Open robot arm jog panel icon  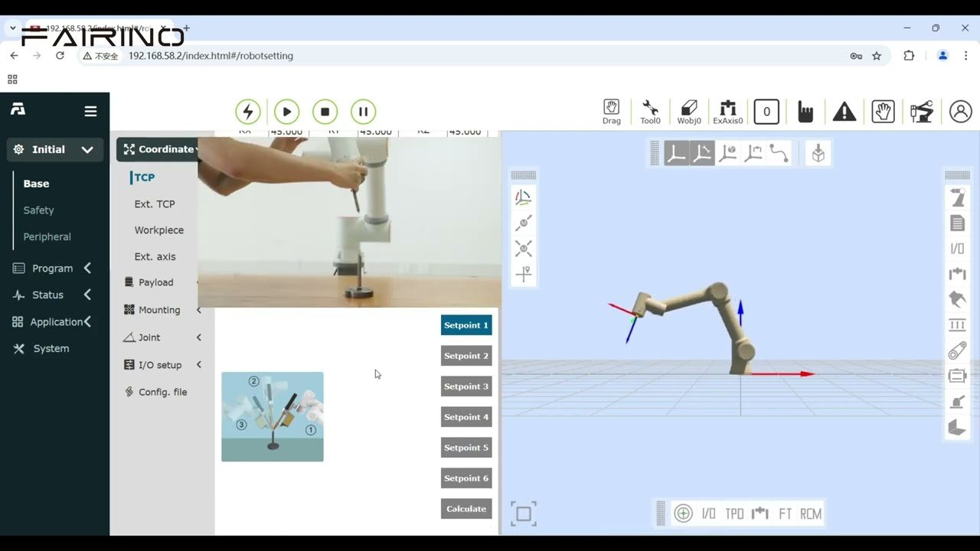(x=958, y=198)
